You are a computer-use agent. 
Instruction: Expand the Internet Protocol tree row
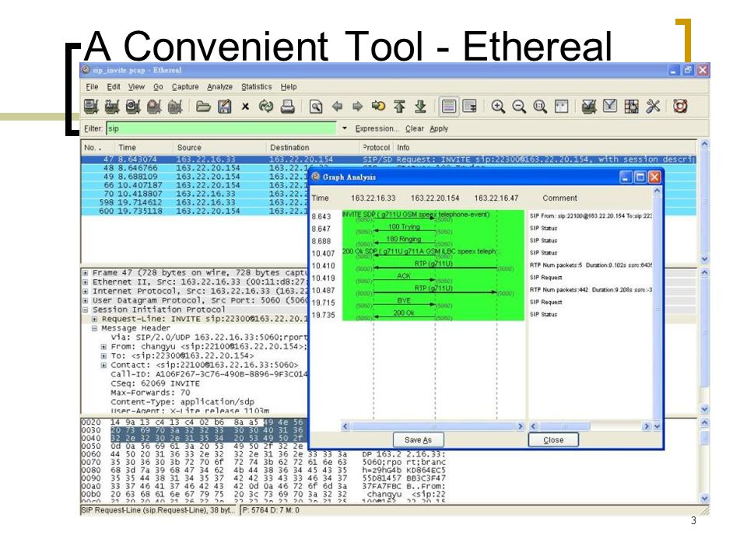tap(86, 292)
